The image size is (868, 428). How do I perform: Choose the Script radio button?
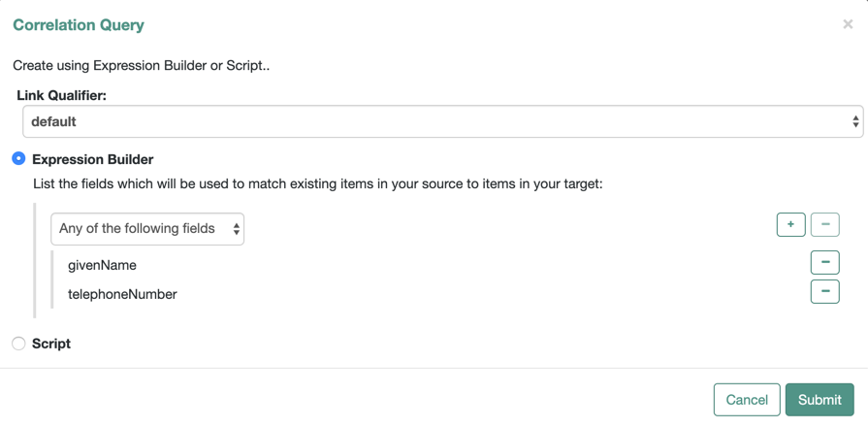coord(18,343)
